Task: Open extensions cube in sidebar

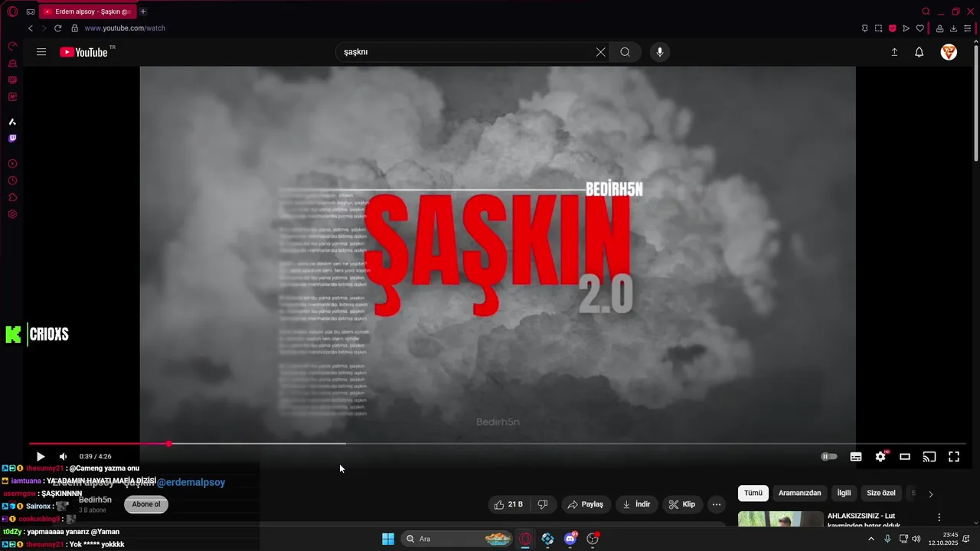Action: 12,197
